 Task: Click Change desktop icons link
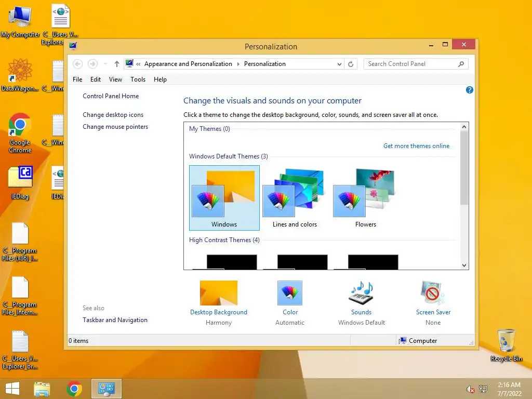(113, 115)
